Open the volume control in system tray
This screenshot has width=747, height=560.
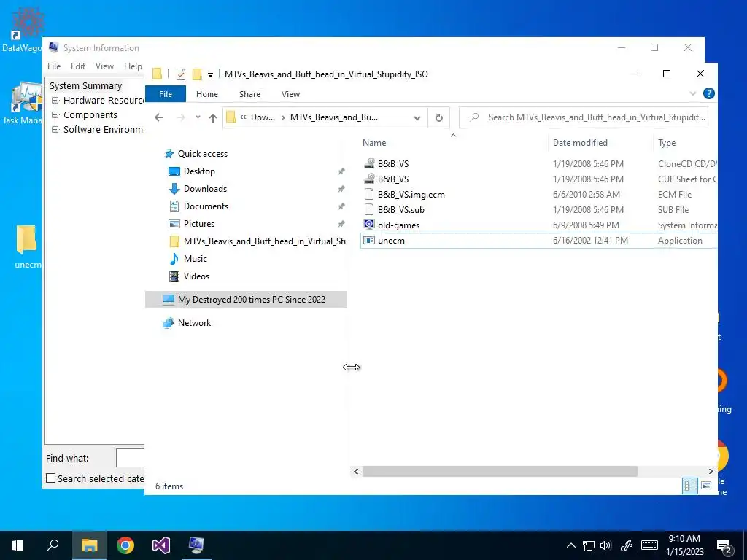pyautogui.click(x=605, y=545)
